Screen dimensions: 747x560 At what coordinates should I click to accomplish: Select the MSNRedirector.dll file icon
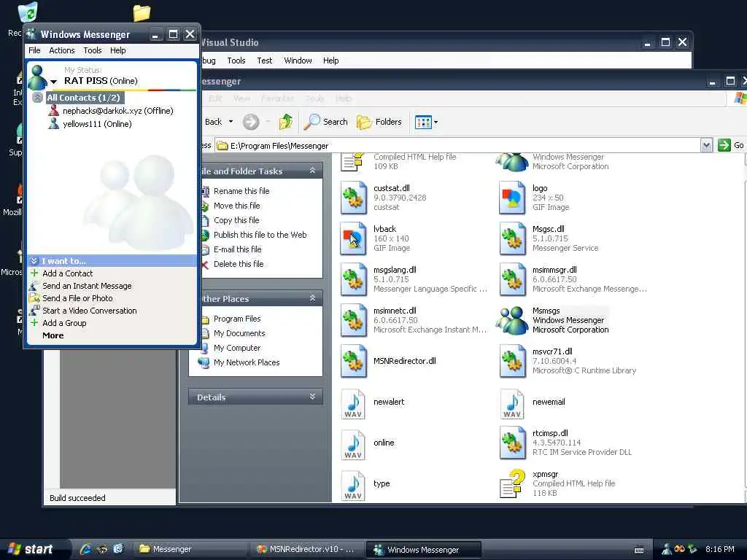(354, 362)
